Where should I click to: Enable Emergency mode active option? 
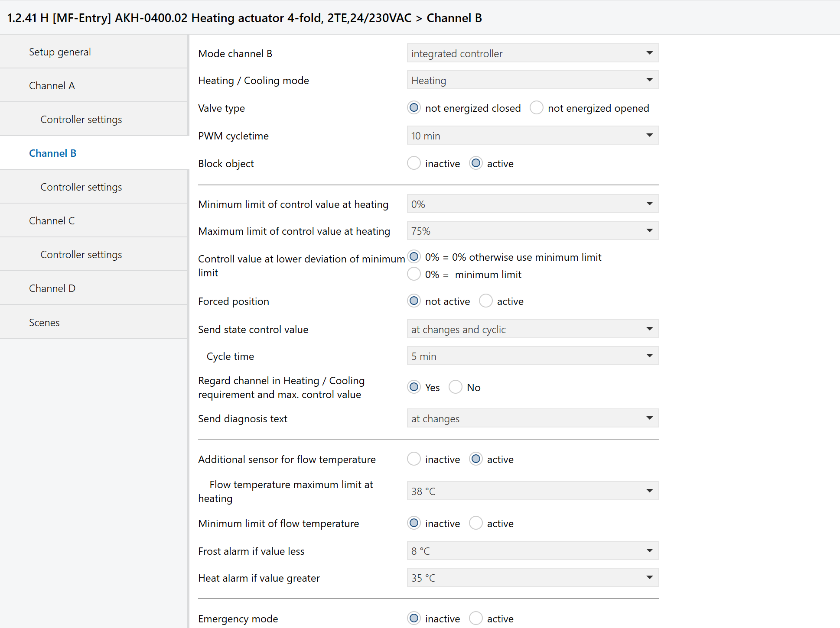point(476,618)
